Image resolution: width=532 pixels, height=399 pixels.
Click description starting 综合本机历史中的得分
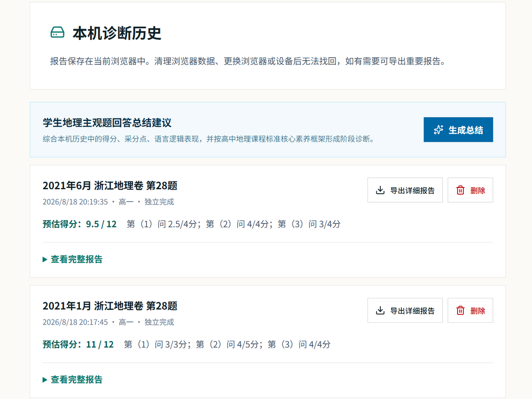[208, 139]
